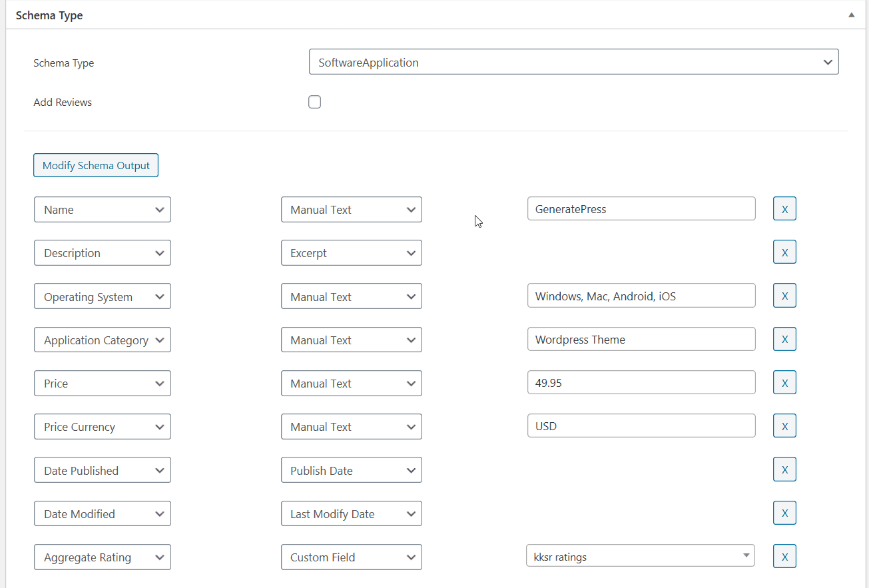
Task: Open the Last Modify Date dropdown
Action: pos(351,514)
